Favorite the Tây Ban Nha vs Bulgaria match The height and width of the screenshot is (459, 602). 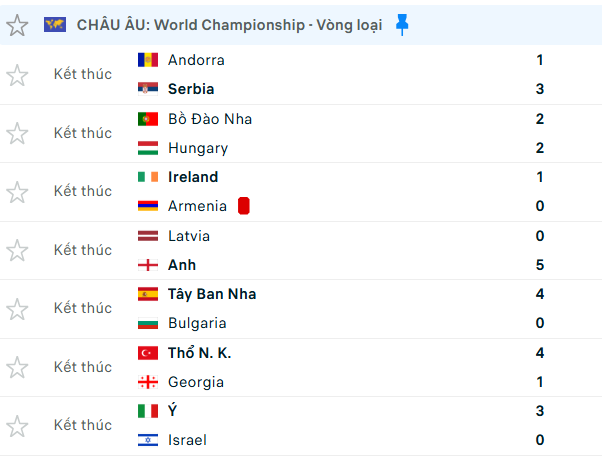point(17,309)
